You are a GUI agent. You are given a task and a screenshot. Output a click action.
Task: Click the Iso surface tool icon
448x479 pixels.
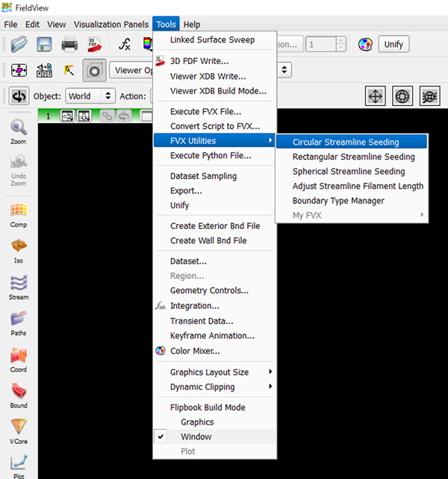point(19,250)
